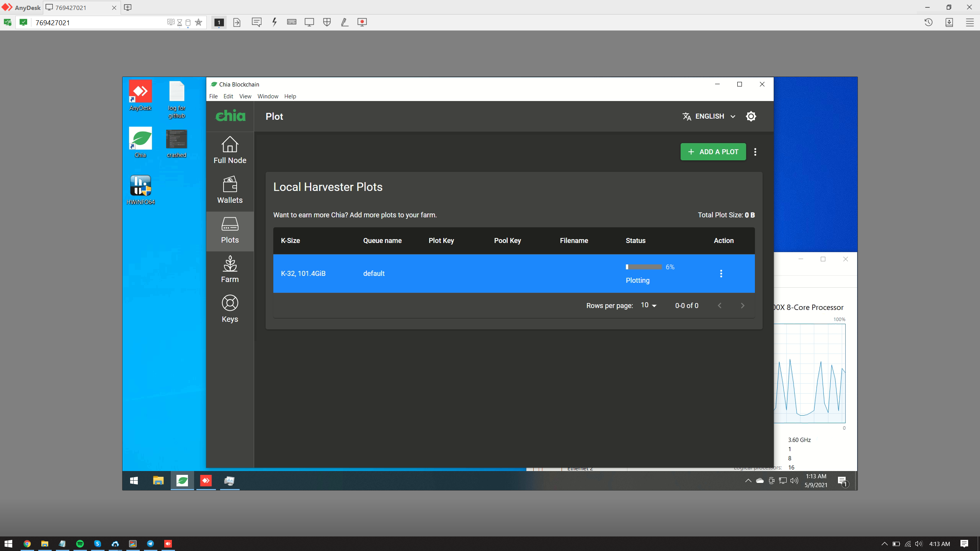This screenshot has height=551, width=980.
Task: Select Plots in Chia sidebar
Action: tap(230, 231)
